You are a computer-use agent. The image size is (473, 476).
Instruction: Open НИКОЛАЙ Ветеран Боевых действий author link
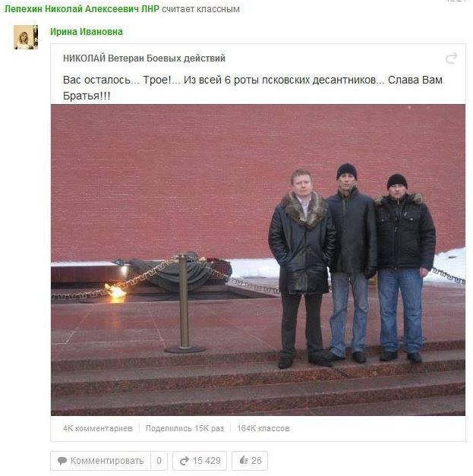click(144, 58)
